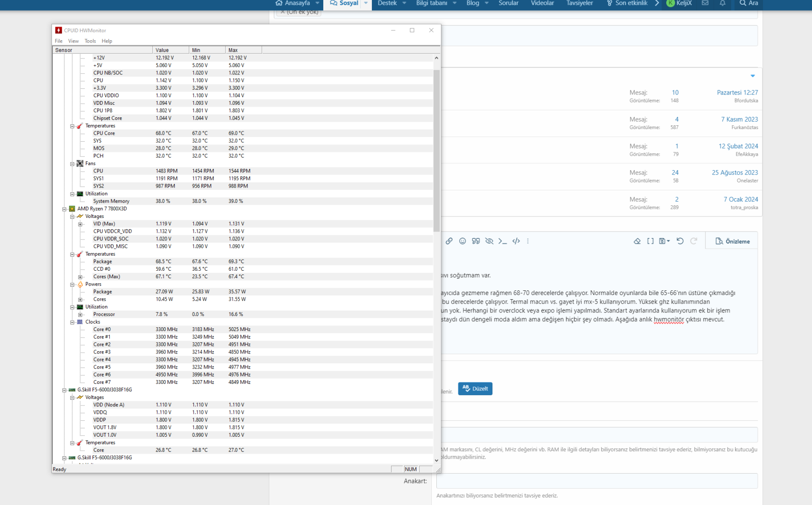Open the forum inbox envelope icon
The height and width of the screenshot is (505, 812).
[705, 3]
